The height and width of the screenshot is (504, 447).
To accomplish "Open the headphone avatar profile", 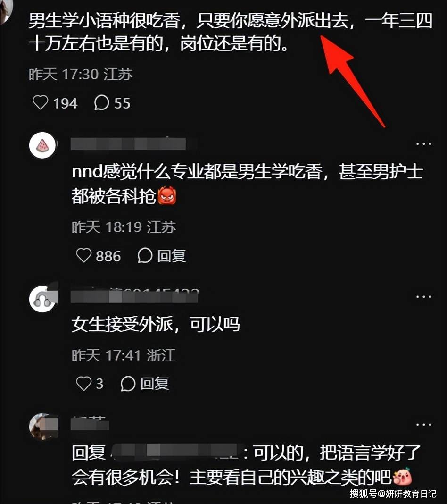I will click(42, 299).
